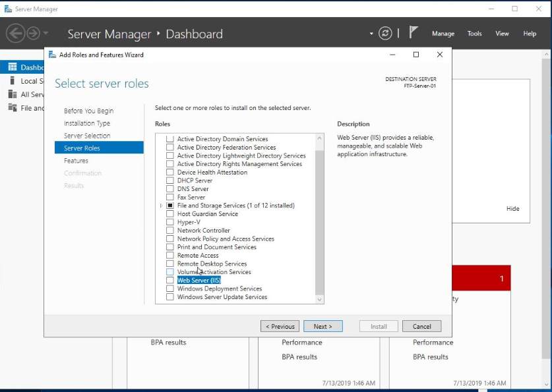Enable the DHCP Server role checkbox
This screenshot has height=392, width=552.
coord(170,181)
